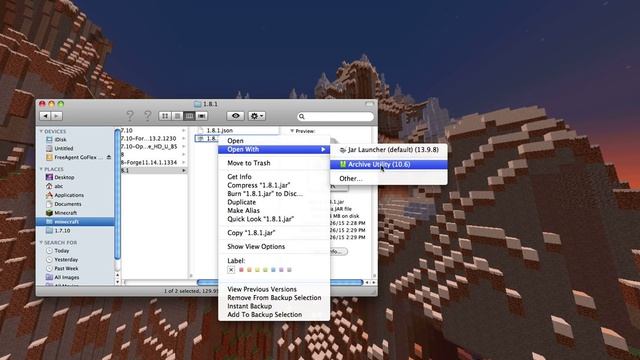
Task: Apply the orange label color
Action: (249, 270)
